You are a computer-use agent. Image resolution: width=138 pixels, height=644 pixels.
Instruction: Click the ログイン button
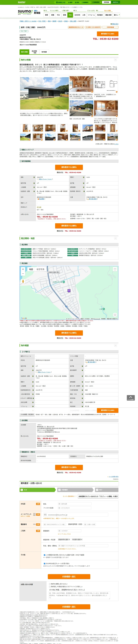pyautogui.click(x=115, y=2)
